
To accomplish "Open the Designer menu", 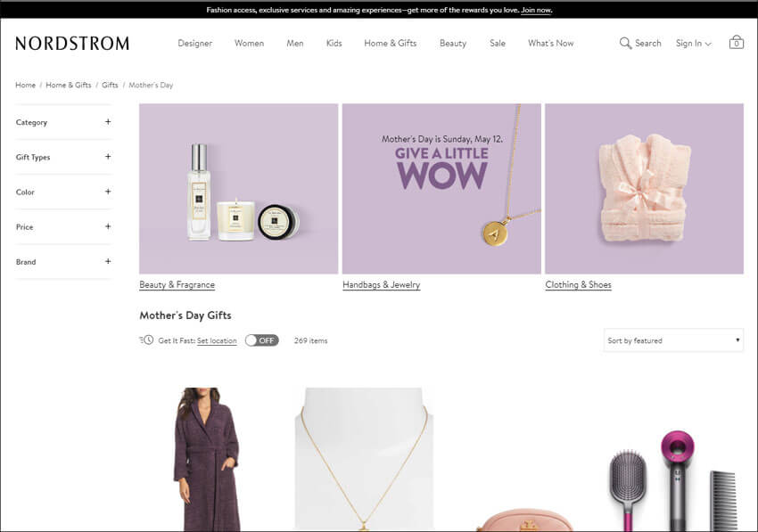I will pos(194,43).
